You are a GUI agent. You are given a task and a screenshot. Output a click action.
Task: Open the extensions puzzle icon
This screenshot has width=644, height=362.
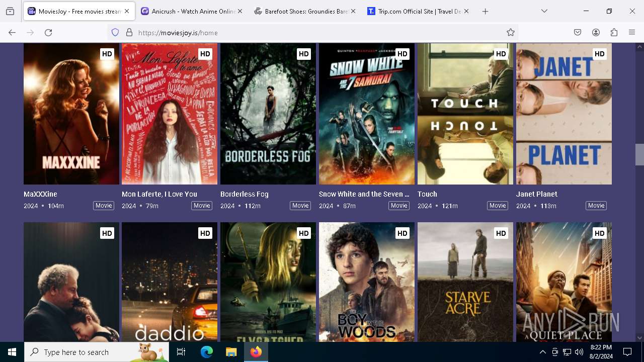coord(614,33)
